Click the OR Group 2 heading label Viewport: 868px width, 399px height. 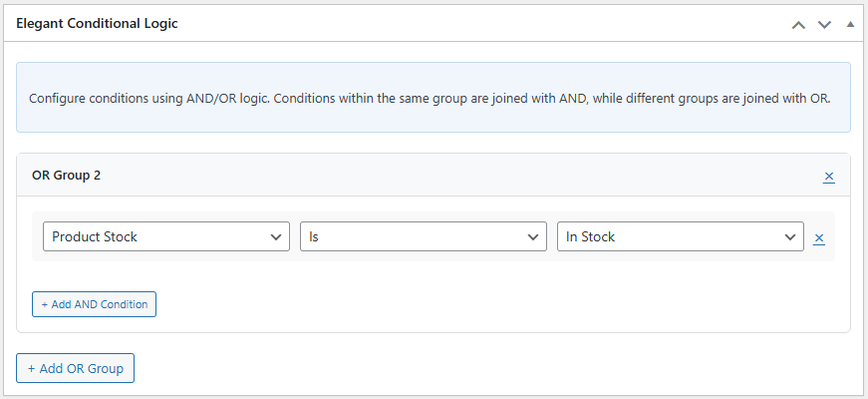click(x=66, y=176)
